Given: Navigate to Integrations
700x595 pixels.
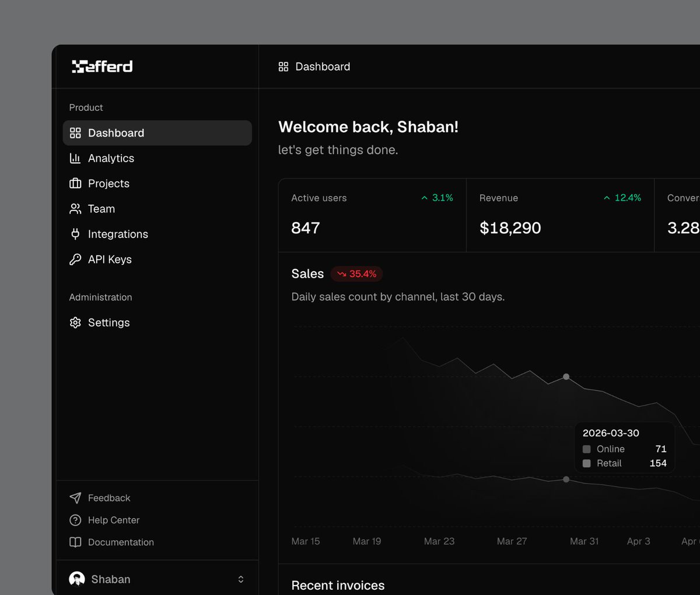Looking at the screenshot, I should coord(157,234).
